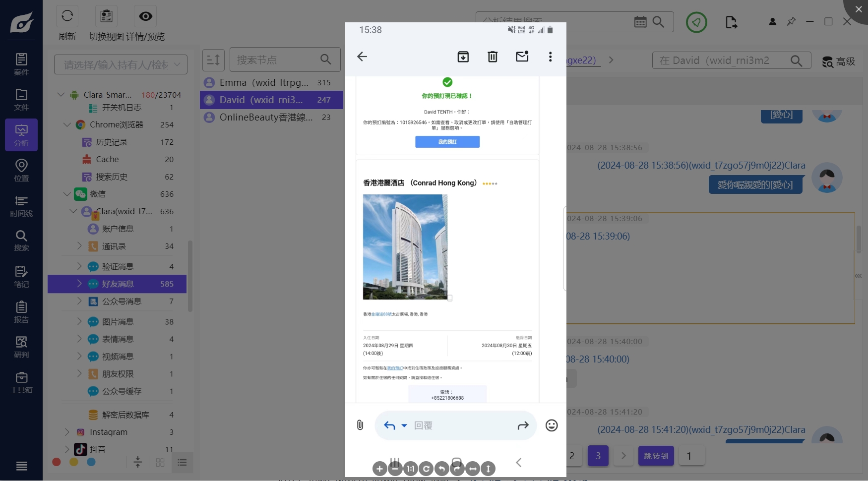Screen dimensions: 868x481
Task: Open 高级 advanced search
Action: tap(839, 61)
